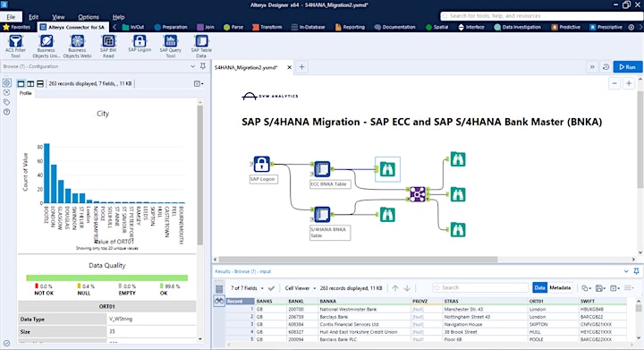Click the S/4HANA BNKA Table node
The height and width of the screenshot is (350, 644).
(x=322, y=215)
